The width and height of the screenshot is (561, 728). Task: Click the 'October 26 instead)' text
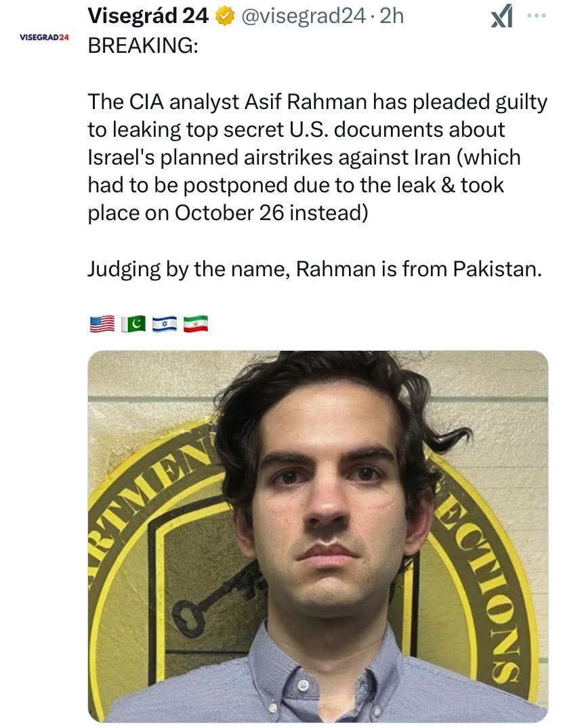[x=271, y=213]
